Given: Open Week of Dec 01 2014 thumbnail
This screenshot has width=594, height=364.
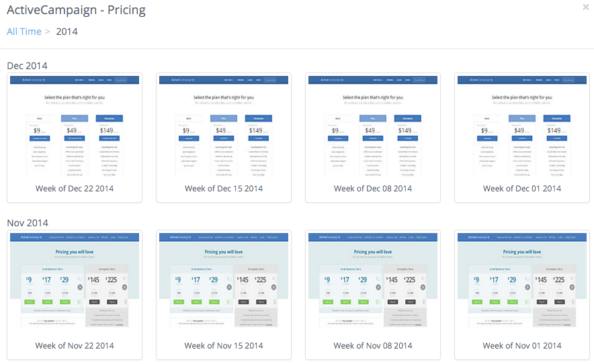Looking at the screenshot, I should point(522,126).
